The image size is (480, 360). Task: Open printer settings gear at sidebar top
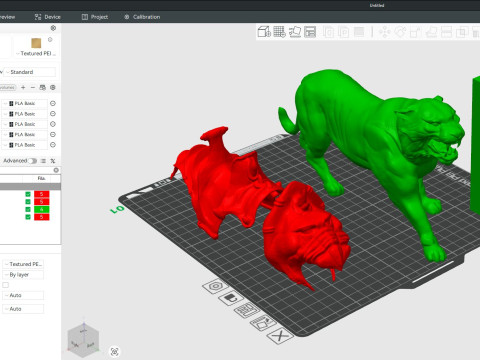53,28
